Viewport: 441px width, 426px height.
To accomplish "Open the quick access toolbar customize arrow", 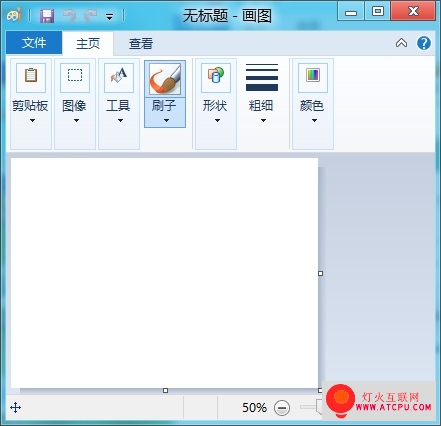I will [109, 17].
